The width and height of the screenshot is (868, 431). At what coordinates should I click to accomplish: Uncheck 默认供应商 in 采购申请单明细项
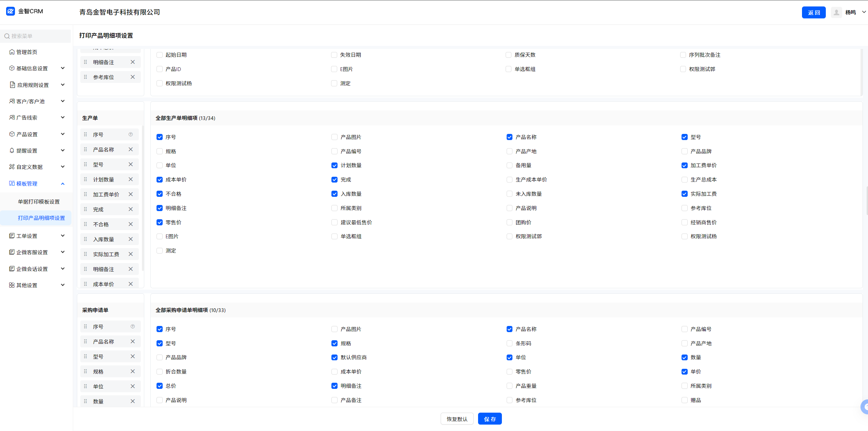(334, 358)
